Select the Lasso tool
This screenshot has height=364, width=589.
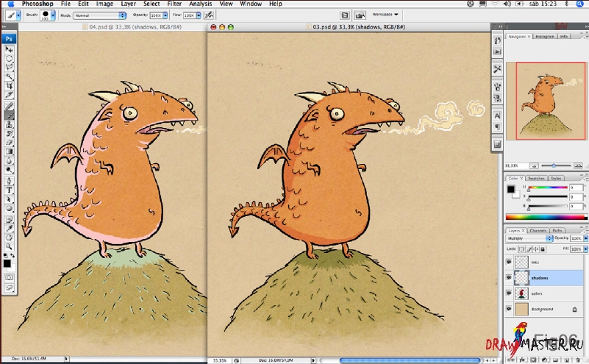click(x=10, y=67)
